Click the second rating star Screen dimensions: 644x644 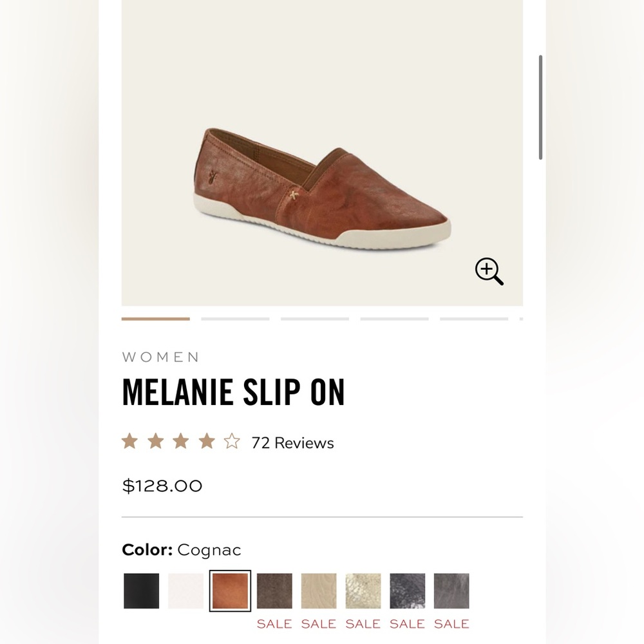pyautogui.click(x=155, y=442)
